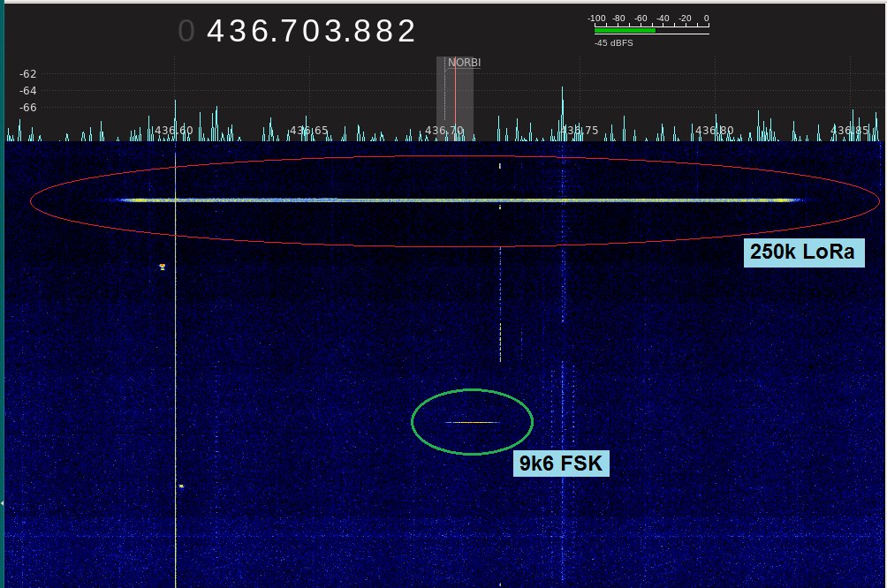This screenshot has height=588, width=887.
Task: Click the 436.80 frequency axis label
Action: tap(714, 131)
